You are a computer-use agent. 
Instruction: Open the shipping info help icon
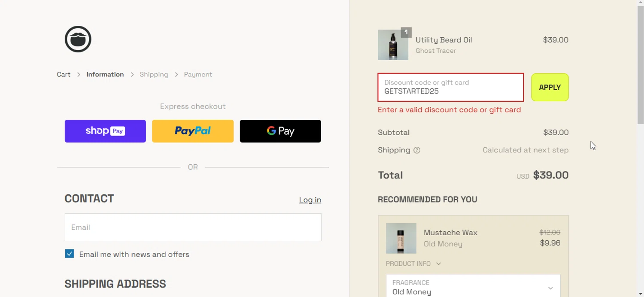point(417,150)
